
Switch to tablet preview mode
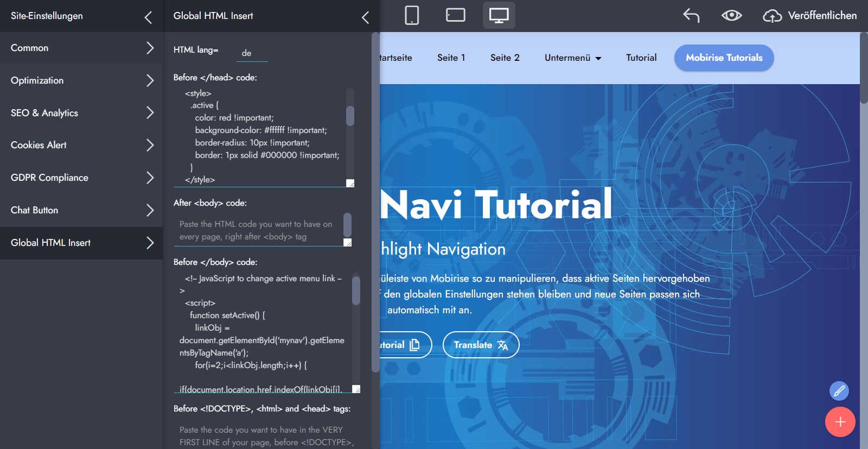[x=455, y=15]
